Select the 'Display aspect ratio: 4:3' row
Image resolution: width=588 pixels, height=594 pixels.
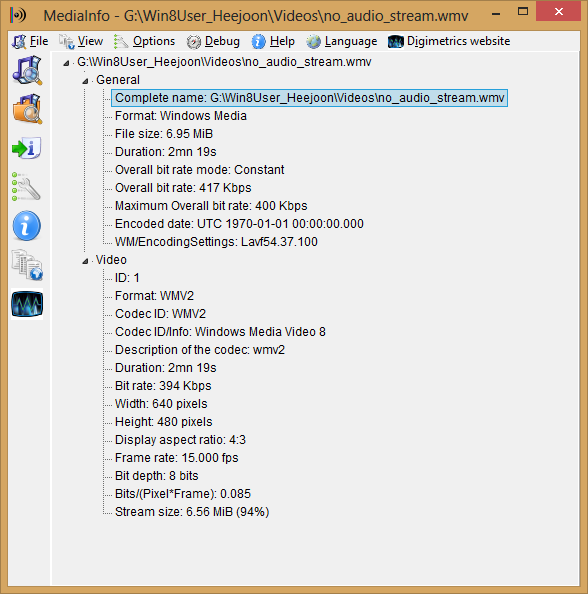pyautogui.click(x=180, y=440)
